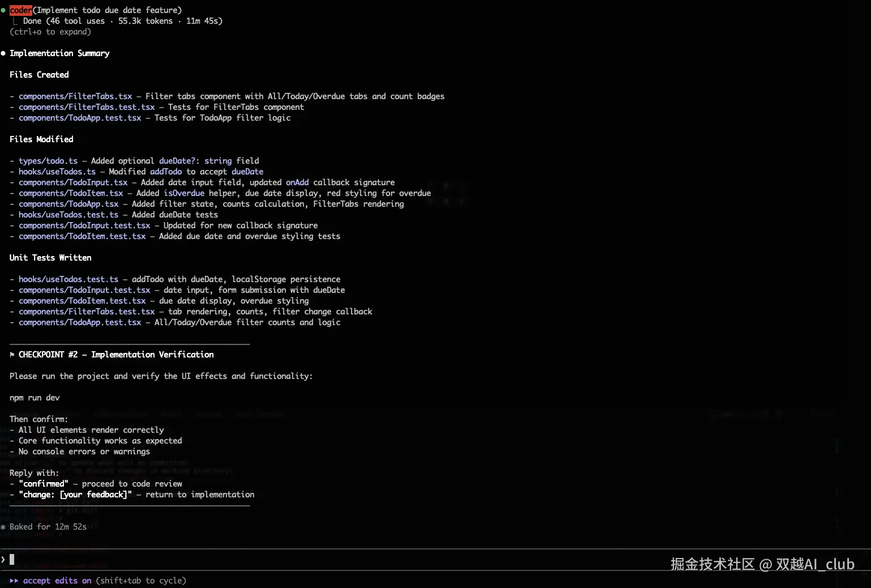Toggle the 'accept edits on' mode indicator
The height and width of the screenshot is (588, 871).
click(57, 581)
